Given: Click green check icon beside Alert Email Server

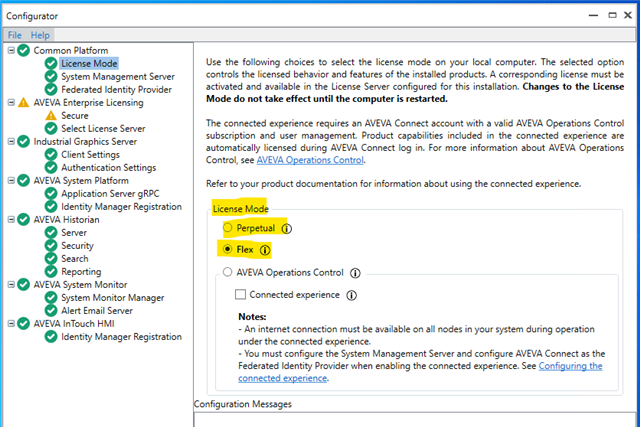Looking at the screenshot, I should pos(51,310).
